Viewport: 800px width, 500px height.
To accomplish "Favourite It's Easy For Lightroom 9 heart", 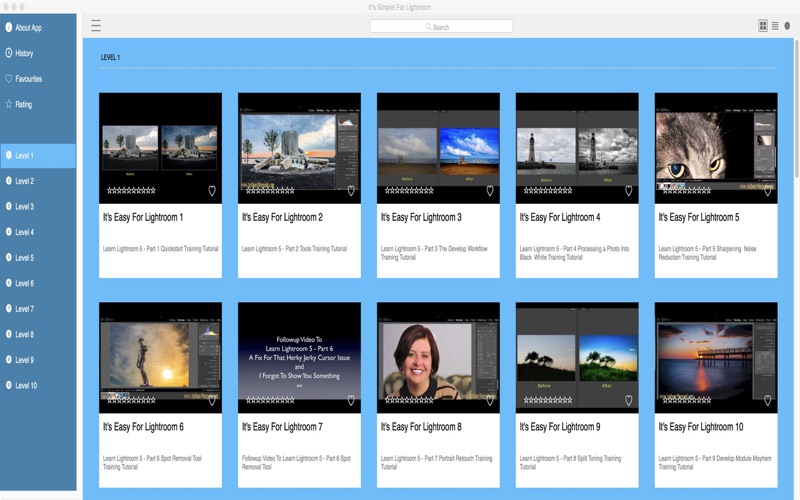I will [x=629, y=400].
